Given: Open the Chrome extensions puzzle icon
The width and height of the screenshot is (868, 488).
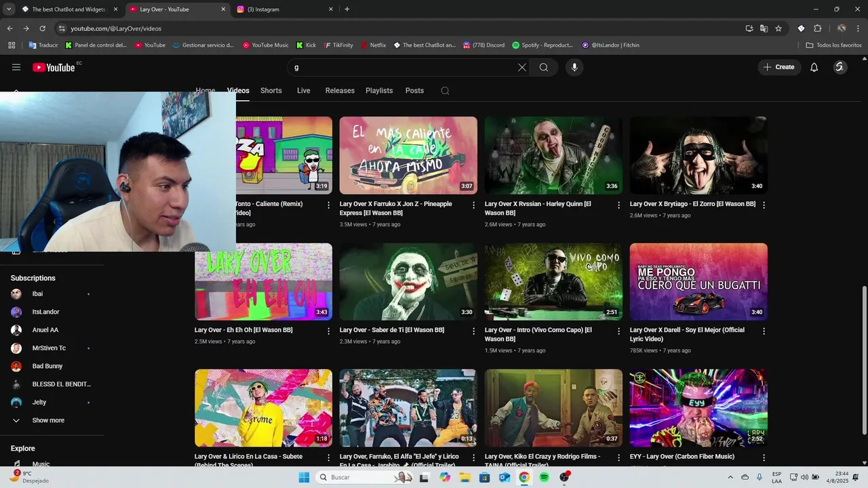Looking at the screenshot, I should 817,28.
